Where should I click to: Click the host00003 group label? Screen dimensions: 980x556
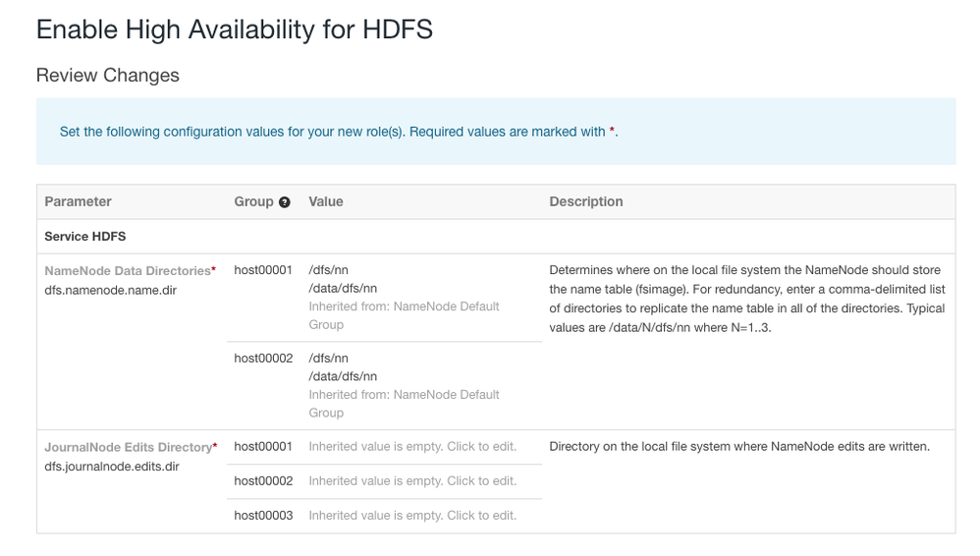pos(263,516)
